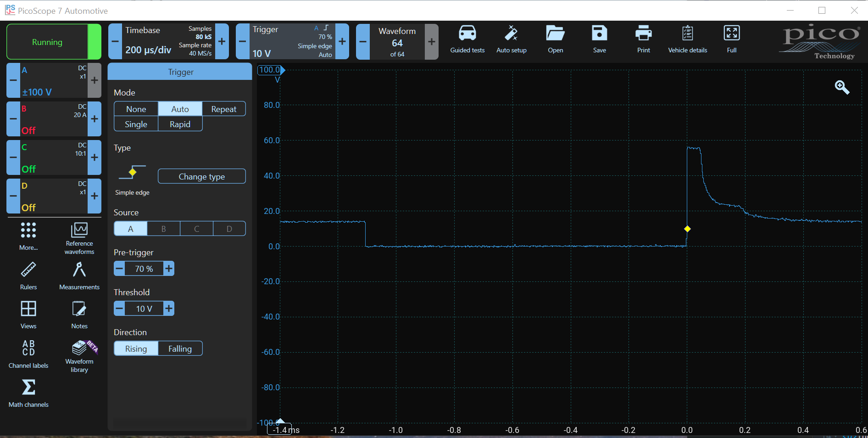
Task: Open Waveform 64 of 64 buffer navigator
Action: (397, 41)
